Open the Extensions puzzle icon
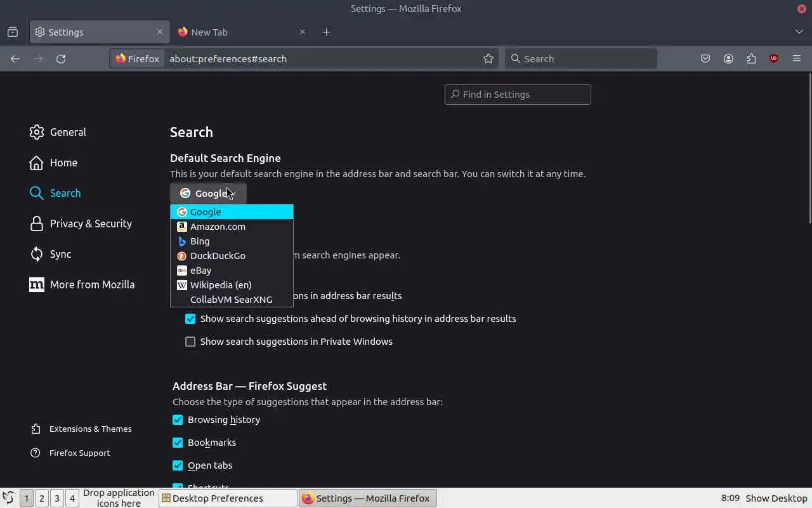This screenshot has width=812, height=508. (751, 58)
